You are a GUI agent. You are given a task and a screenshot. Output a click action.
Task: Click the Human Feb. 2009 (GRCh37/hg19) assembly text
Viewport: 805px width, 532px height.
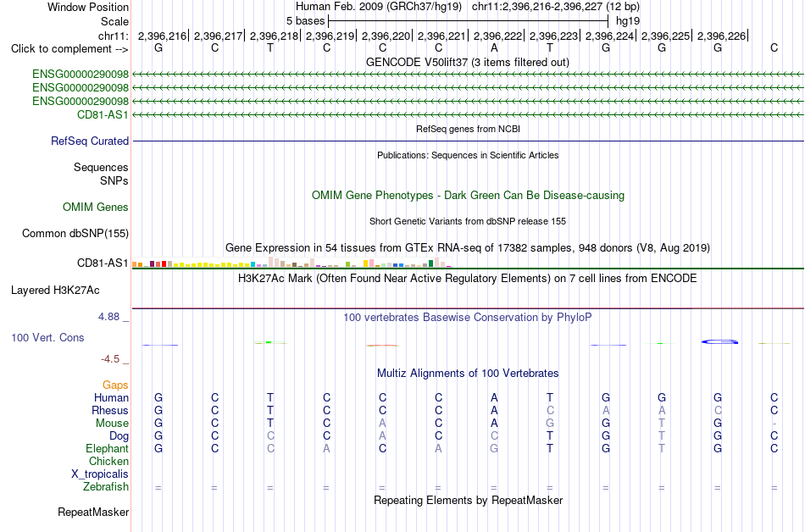click(x=379, y=7)
